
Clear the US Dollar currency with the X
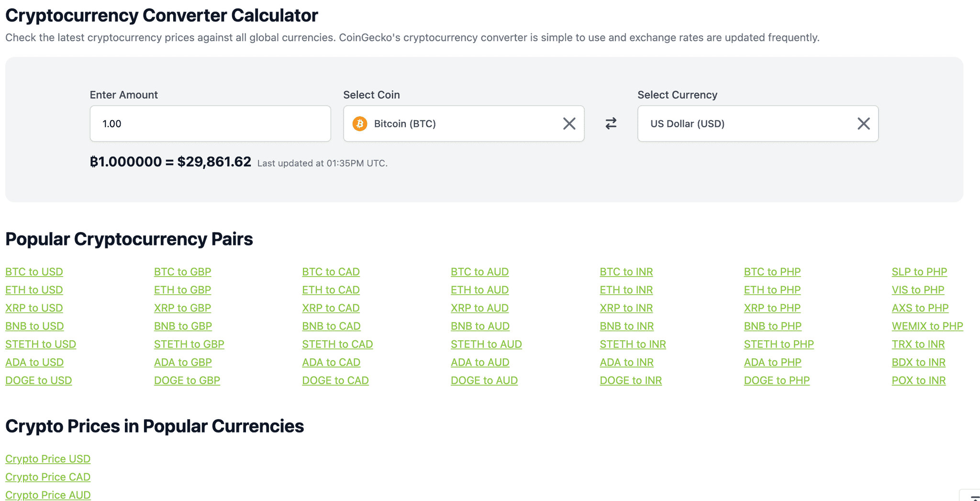tap(863, 123)
